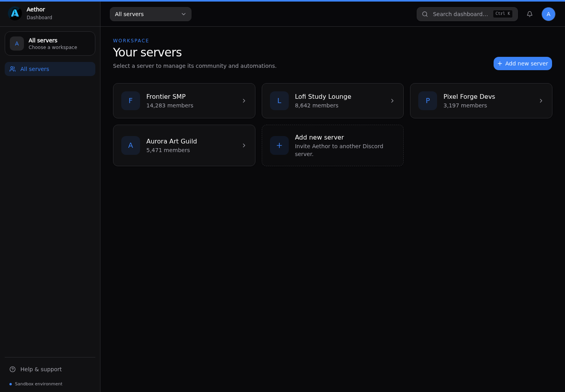
Task: Open the user avatar menu
Action: click(x=549, y=14)
